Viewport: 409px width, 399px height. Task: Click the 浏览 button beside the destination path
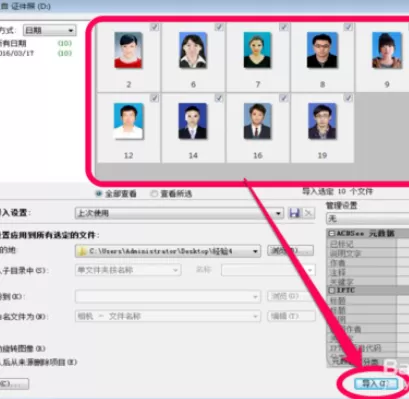tap(290, 251)
